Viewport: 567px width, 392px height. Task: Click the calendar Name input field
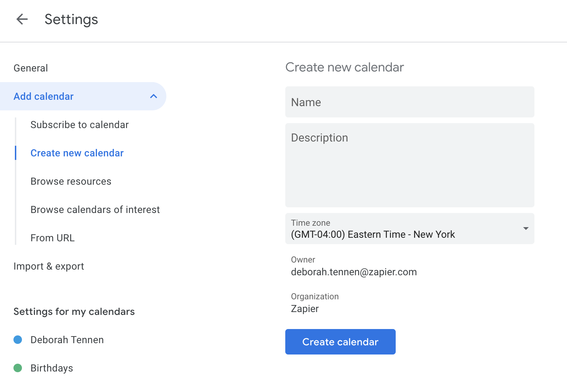[x=409, y=102]
